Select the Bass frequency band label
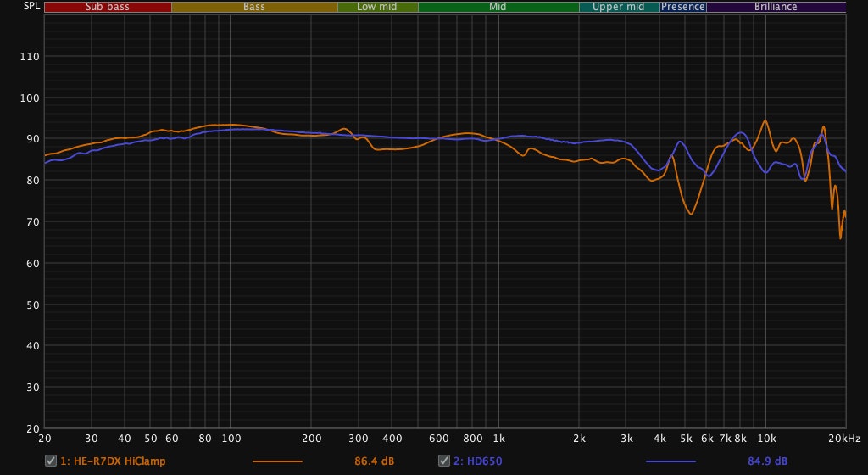Viewport: 868px width, 475px height. point(254,7)
